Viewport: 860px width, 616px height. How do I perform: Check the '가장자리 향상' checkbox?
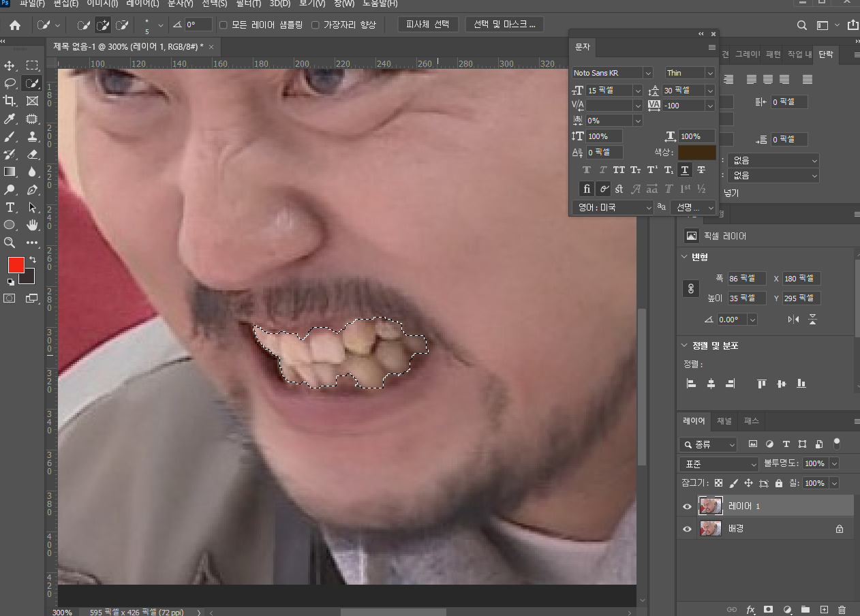[x=315, y=25]
